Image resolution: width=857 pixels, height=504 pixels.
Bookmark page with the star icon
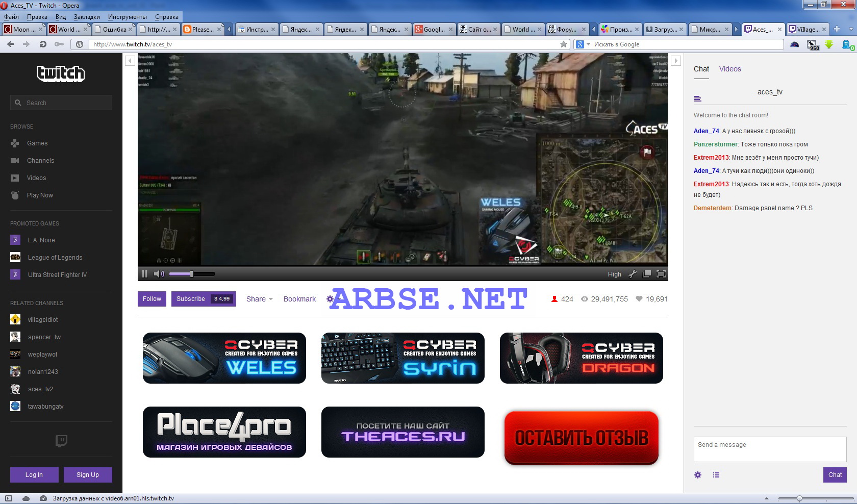click(x=564, y=44)
